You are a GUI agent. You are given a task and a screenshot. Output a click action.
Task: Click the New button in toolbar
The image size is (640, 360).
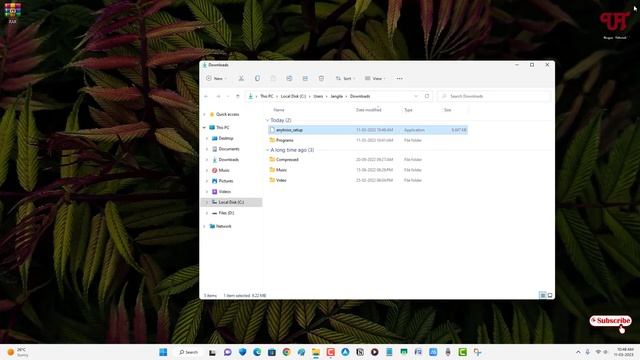click(216, 78)
